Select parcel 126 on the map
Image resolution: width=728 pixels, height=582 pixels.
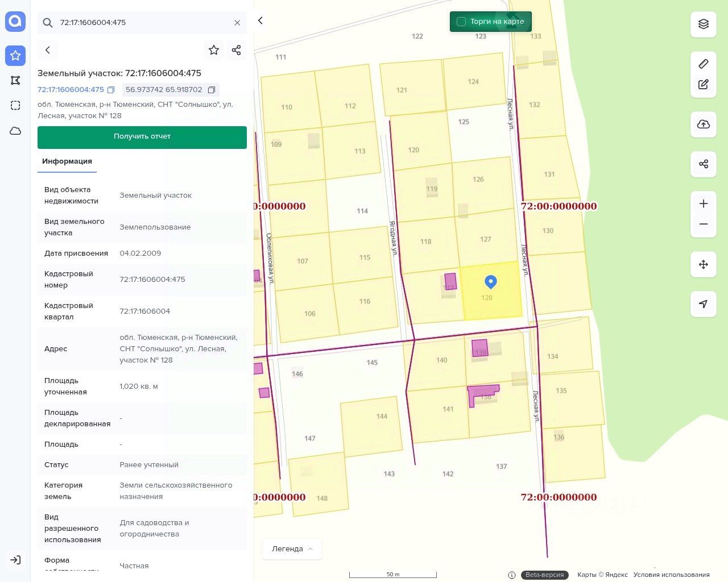coord(478,180)
